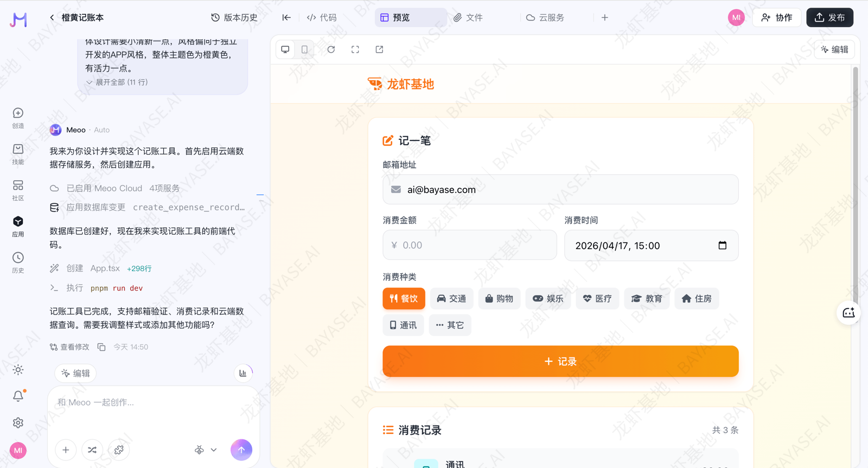Click the Meoo logo icon
Image resolution: width=868 pixels, height=468 pixels.
tap(18, 20)
